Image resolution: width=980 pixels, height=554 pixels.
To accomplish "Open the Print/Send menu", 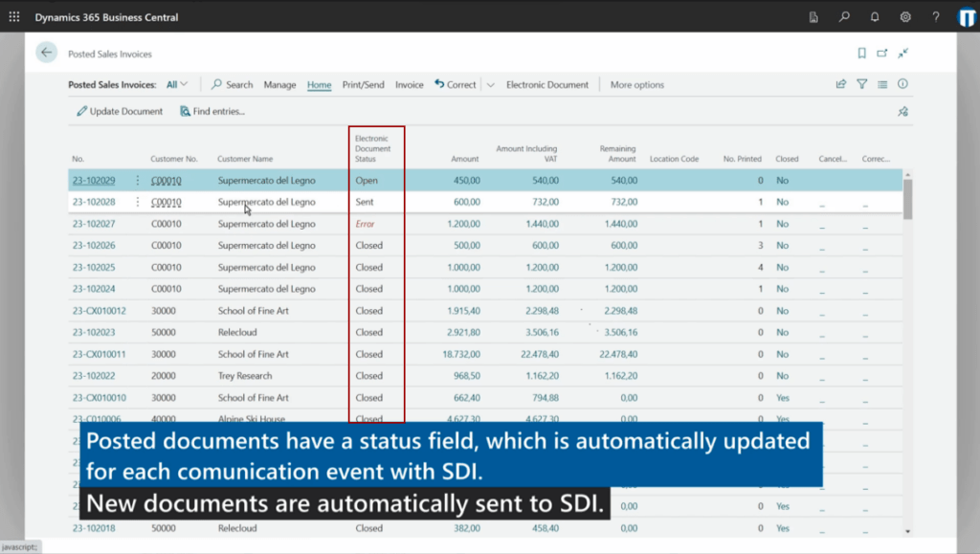I will tap(363, 84).
